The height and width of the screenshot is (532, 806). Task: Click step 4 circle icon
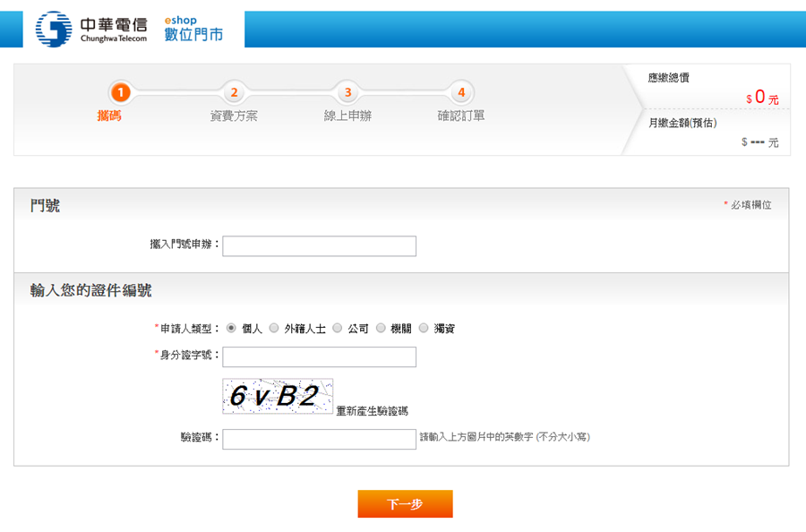461,92
